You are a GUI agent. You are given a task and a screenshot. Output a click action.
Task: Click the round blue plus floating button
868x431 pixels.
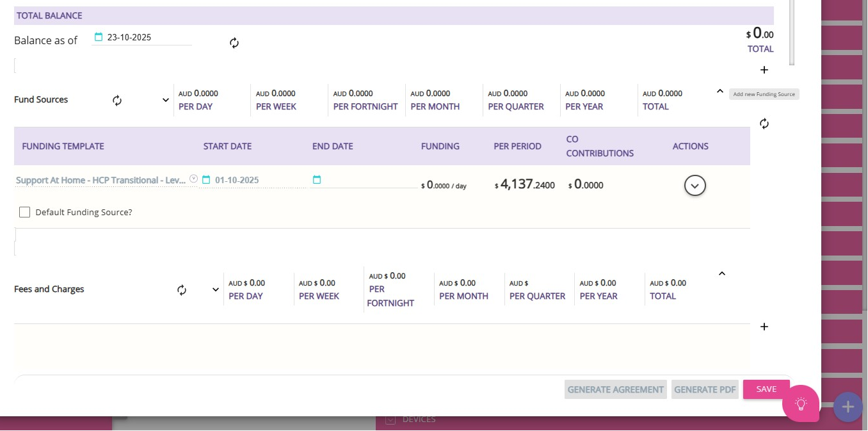click(848, 407)
